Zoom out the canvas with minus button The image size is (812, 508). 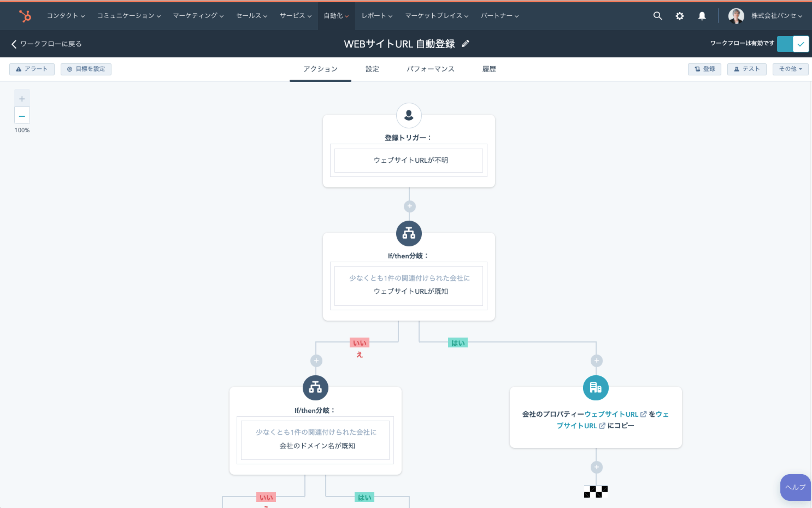pos(22,116)
